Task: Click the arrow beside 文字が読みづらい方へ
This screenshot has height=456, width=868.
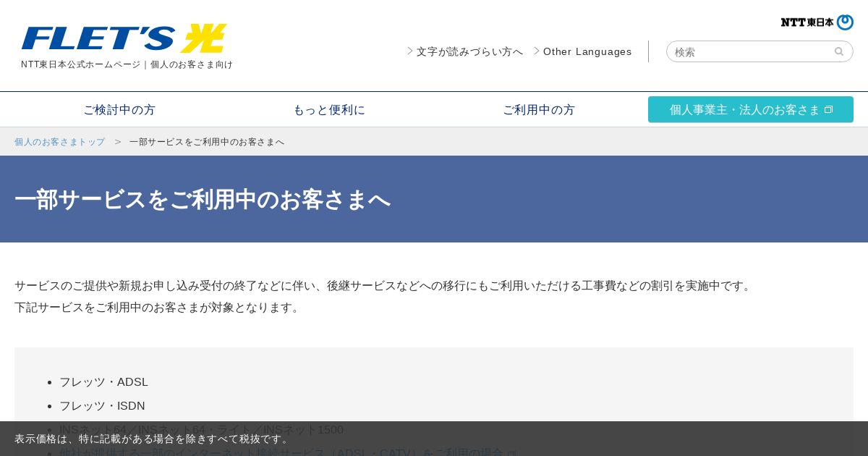Action: [x=410, y=51]
